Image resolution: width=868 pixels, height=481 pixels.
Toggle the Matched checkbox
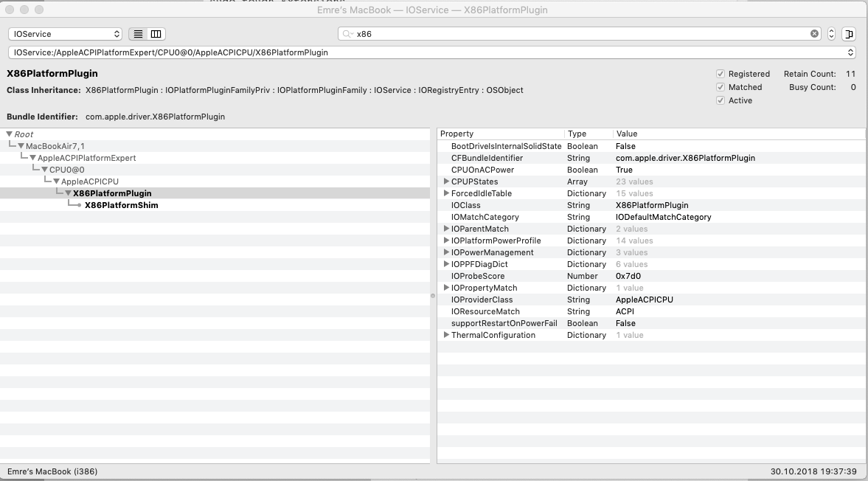[721, 87]
